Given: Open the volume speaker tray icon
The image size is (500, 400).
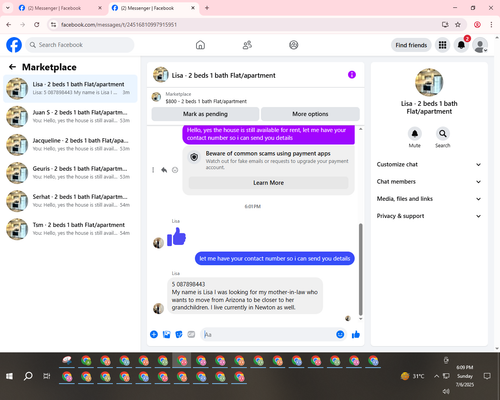Looking at the screenshot, I should (446, 391).
